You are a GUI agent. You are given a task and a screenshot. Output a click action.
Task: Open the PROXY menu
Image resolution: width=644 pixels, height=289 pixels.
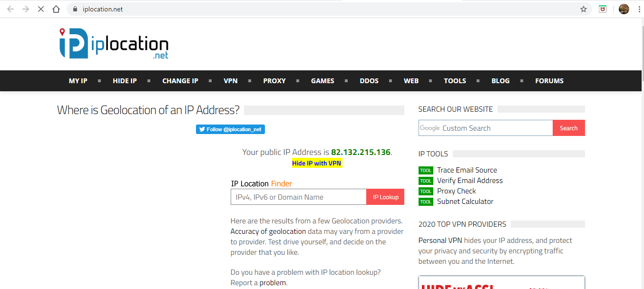coord(274,81)
